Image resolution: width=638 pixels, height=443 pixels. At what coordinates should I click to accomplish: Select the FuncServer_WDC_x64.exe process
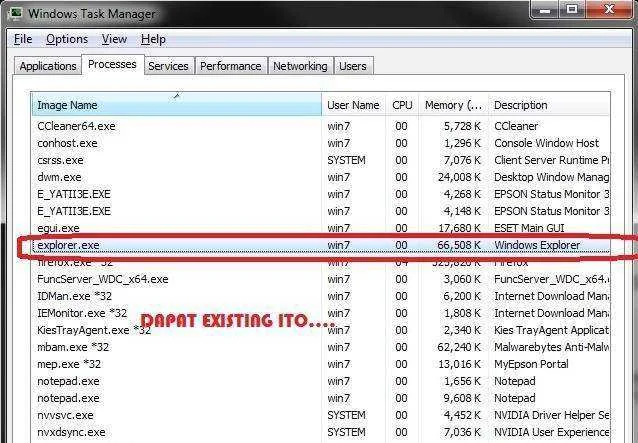click(x=321, y=279)
